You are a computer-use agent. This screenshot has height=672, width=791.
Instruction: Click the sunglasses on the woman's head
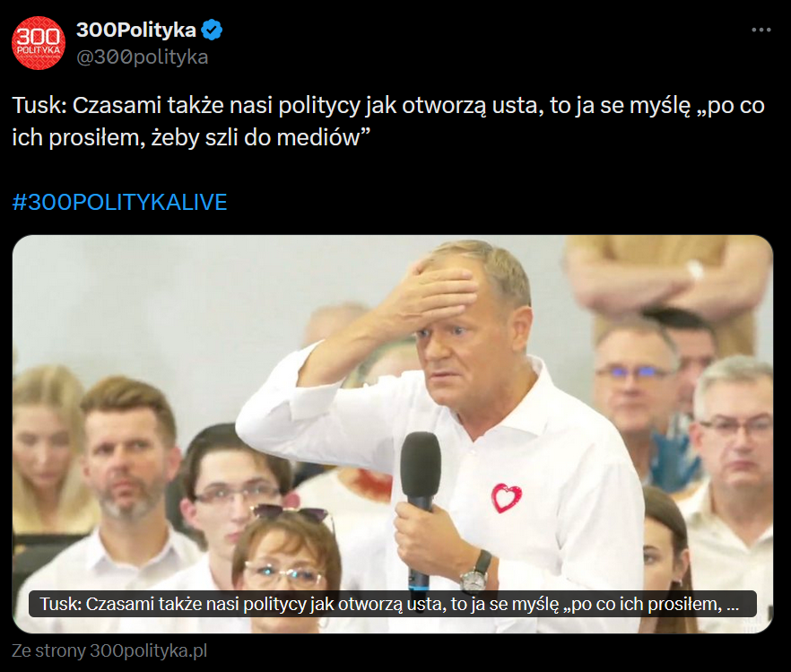pos(291,512)
